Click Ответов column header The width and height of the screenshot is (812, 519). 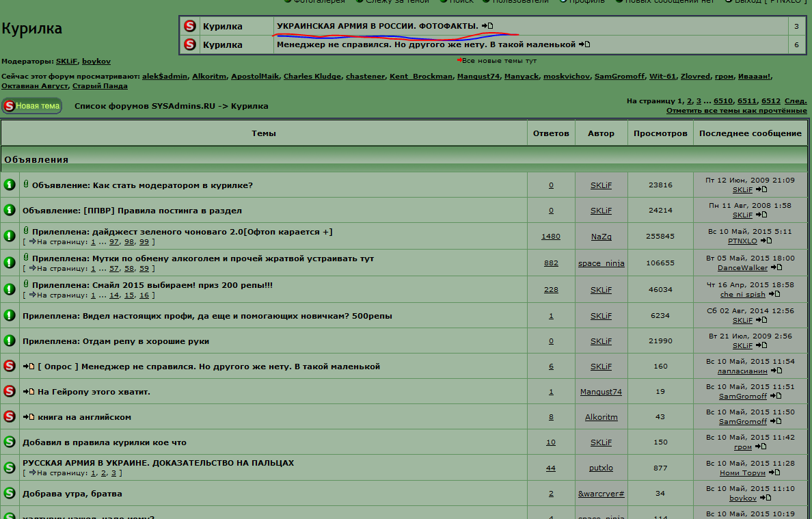click(x=551, y=133)
